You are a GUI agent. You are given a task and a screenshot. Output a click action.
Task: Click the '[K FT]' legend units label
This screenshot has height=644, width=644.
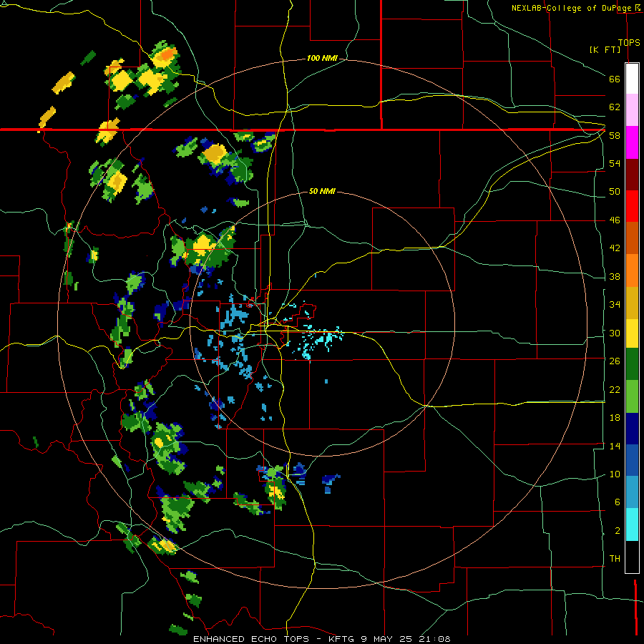605,50
